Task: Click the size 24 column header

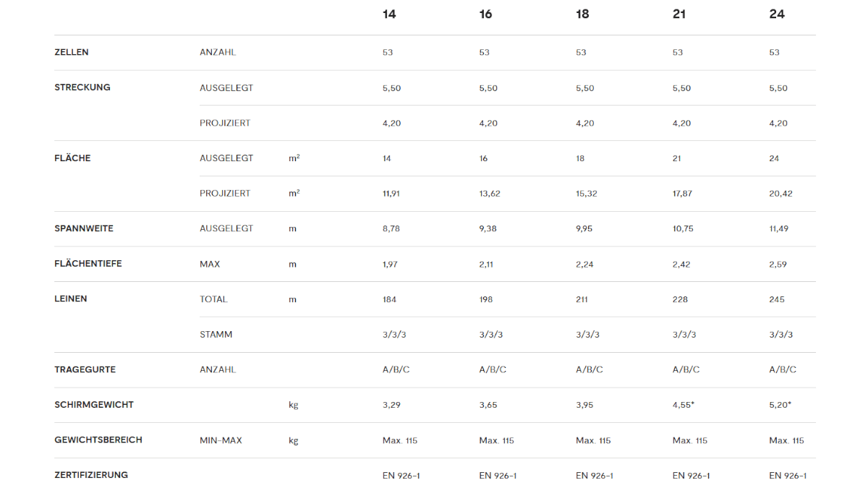Action: pos(777,14)
